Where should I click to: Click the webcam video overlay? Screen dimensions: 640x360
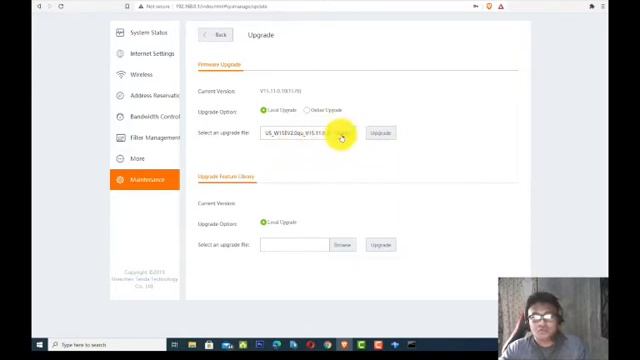coord(553,318)
